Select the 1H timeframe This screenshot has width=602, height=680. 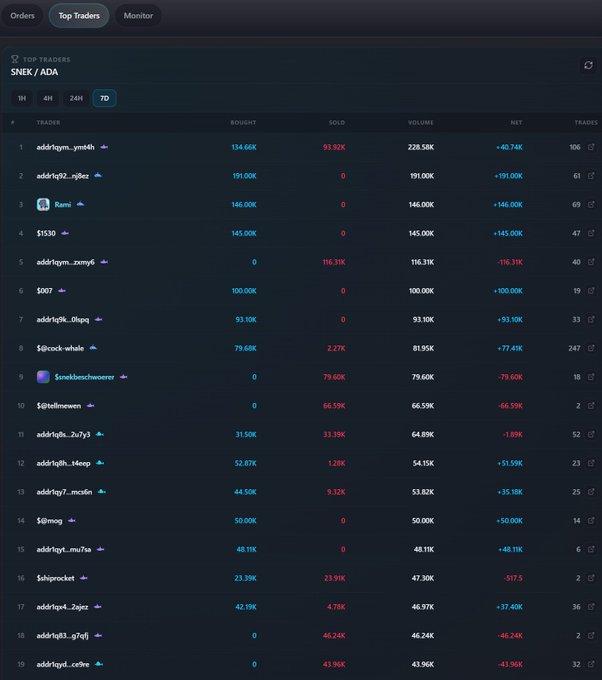pyautogui.click(x=22, y=98)
